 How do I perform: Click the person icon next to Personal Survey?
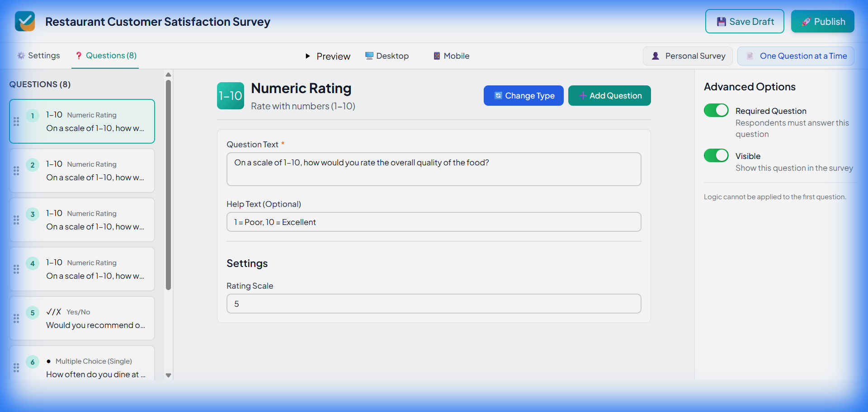(x=656, y=56)
